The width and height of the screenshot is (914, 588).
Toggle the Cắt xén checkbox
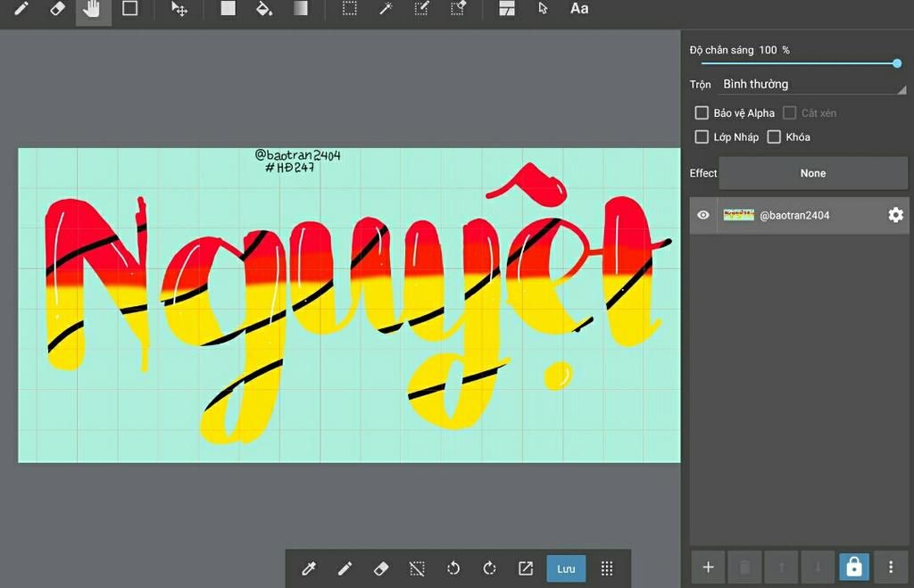pyautogui.click(x=789, y=112)
